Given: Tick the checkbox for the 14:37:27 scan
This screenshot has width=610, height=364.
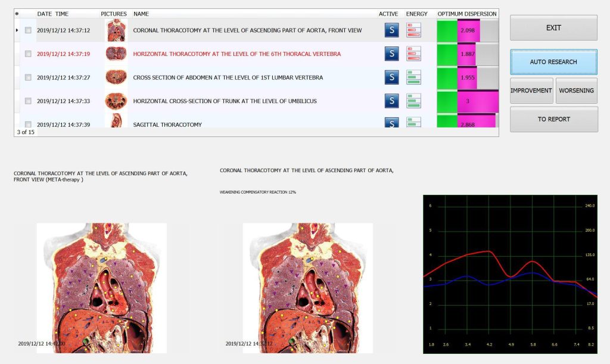Looking at the screenshot, I should [28, 77].
